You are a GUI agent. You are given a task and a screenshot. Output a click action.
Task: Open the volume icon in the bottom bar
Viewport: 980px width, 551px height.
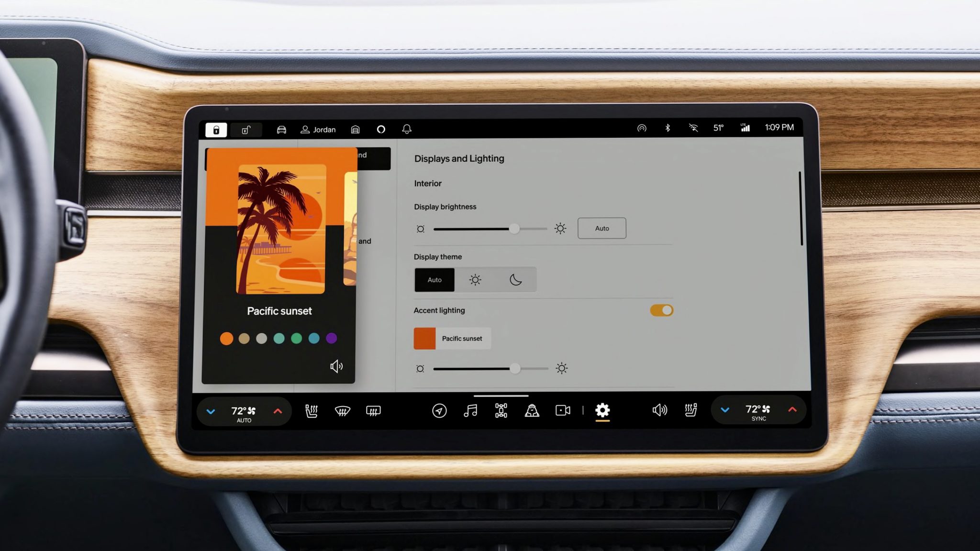click(x=659, y=410)
